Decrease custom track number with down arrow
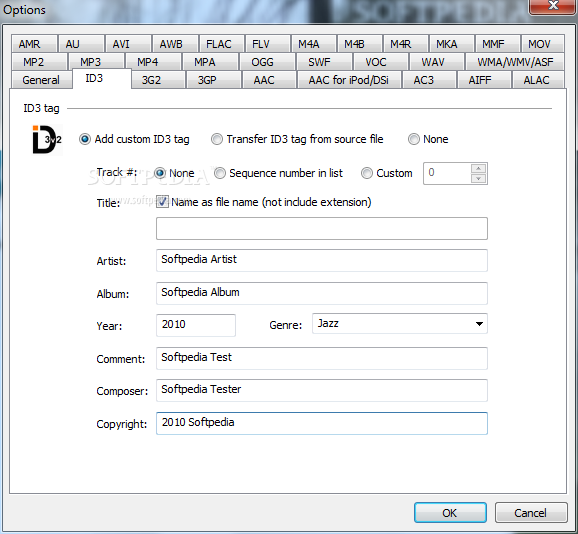Image resolution: width=578 pixels, height=534 pixels. click(478, 178)
